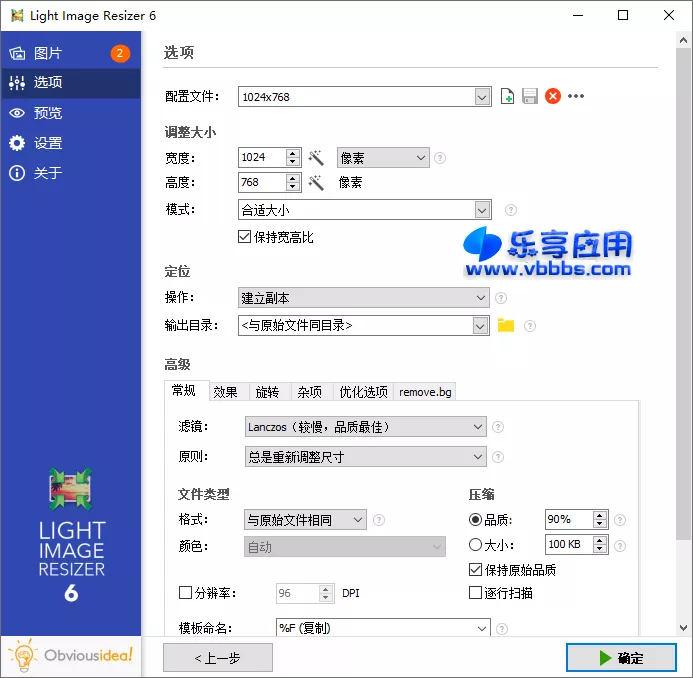Click the 确定 confirm button
Screen dimensions: 693x678
point(621,658)
